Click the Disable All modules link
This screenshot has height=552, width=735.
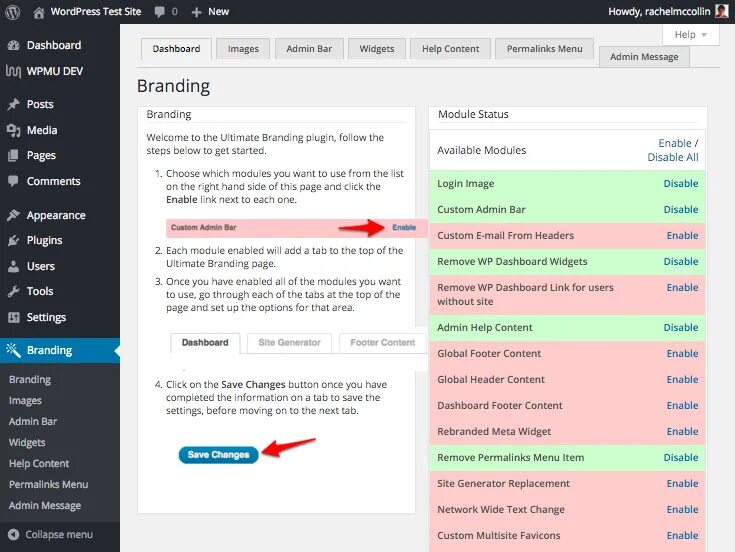[673, 157]
